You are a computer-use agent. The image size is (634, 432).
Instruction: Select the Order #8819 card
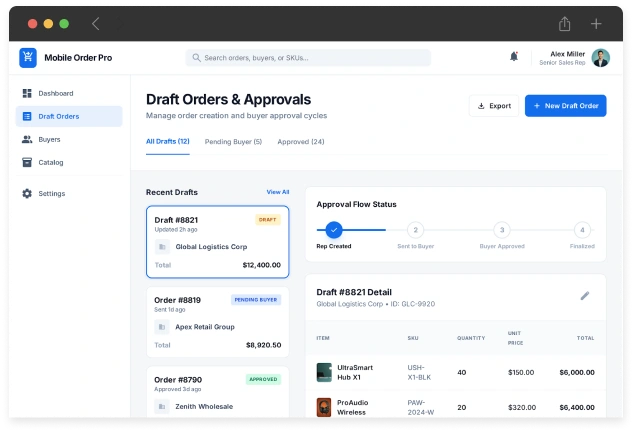pos(218,322)
